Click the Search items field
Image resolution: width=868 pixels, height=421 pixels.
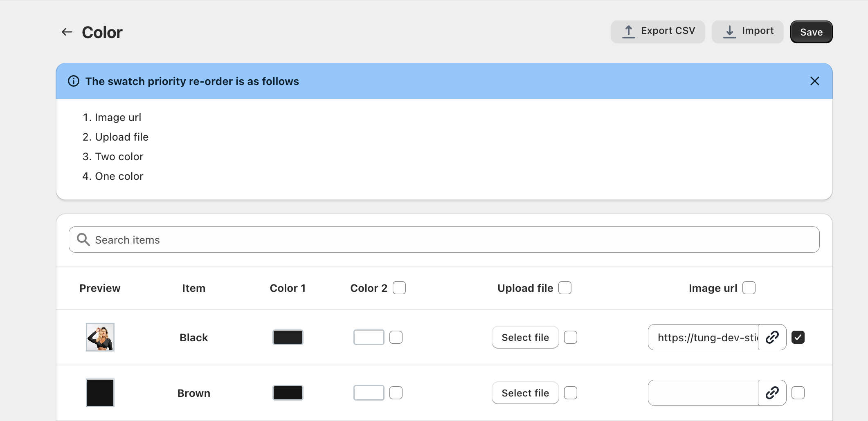450,240
